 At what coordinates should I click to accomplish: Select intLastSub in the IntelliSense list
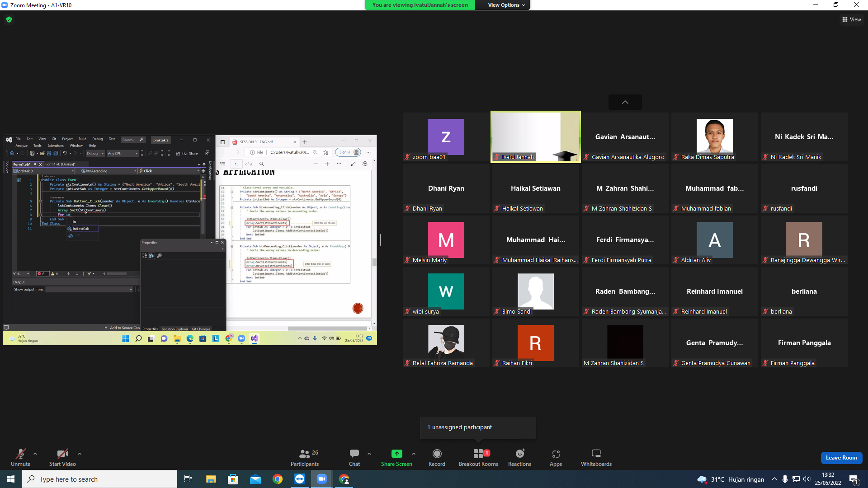83,229
